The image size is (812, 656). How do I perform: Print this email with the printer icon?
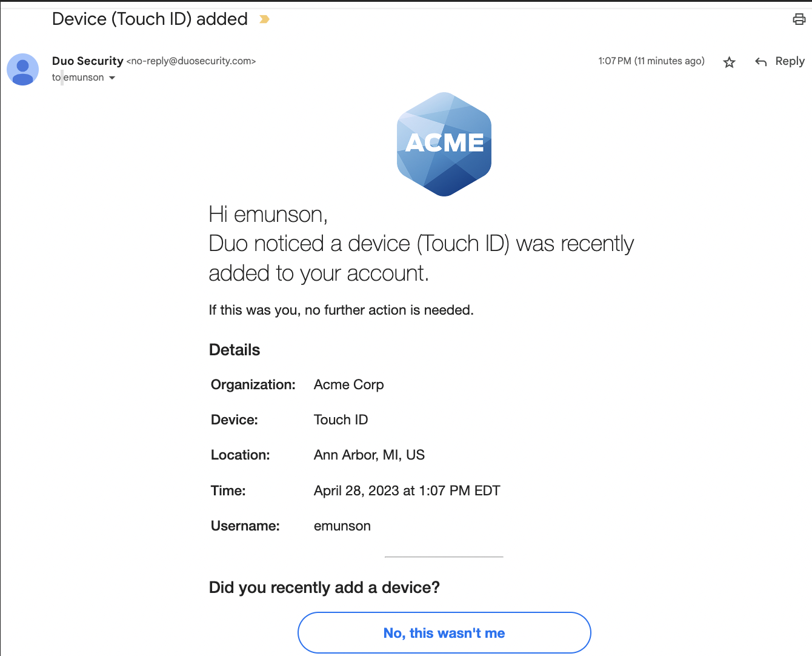coord(799,19)
